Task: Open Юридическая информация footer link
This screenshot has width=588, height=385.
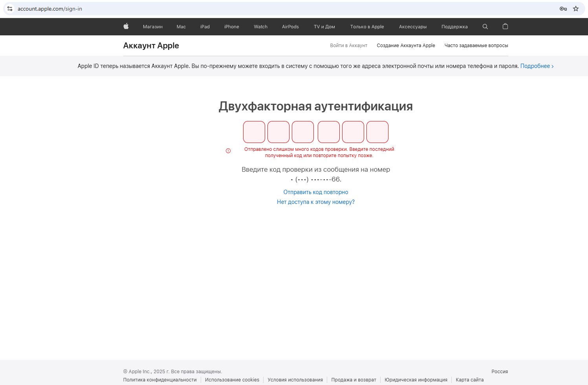Action: 416,380
